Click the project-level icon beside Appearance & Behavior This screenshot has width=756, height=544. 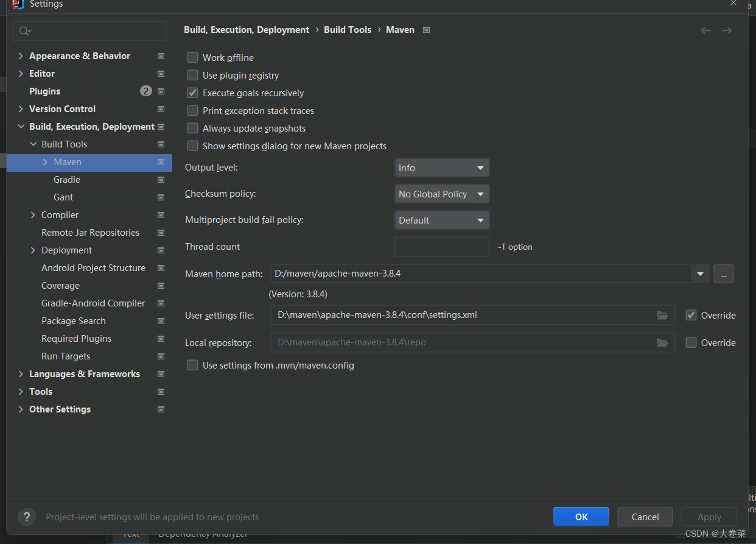(x=161, y=56)
